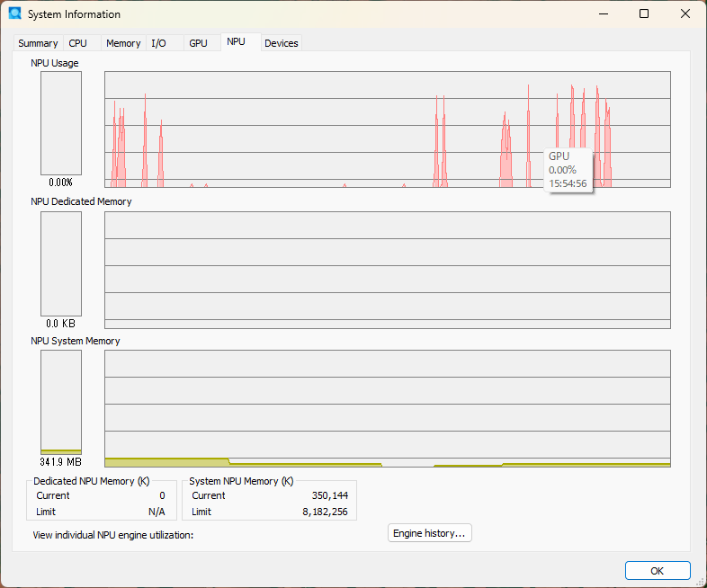Viewport: 707px width, 588px height.
Task: Click the NPU Dedicated Memory history graph
Action: (x=388, y=270)
